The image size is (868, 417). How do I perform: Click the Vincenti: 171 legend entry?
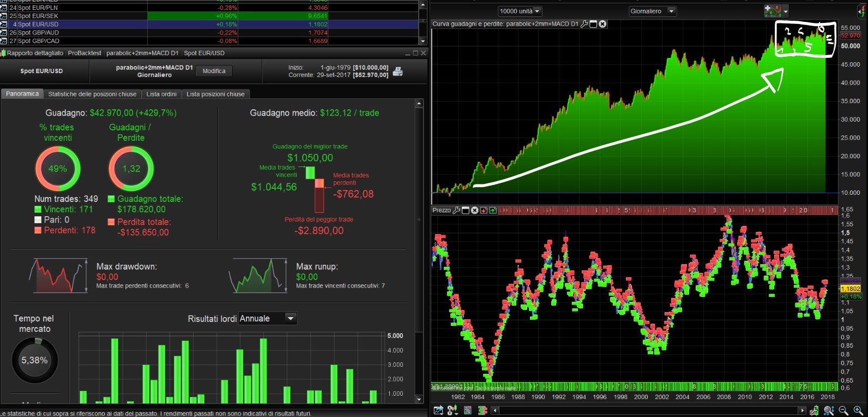point(64,210)
